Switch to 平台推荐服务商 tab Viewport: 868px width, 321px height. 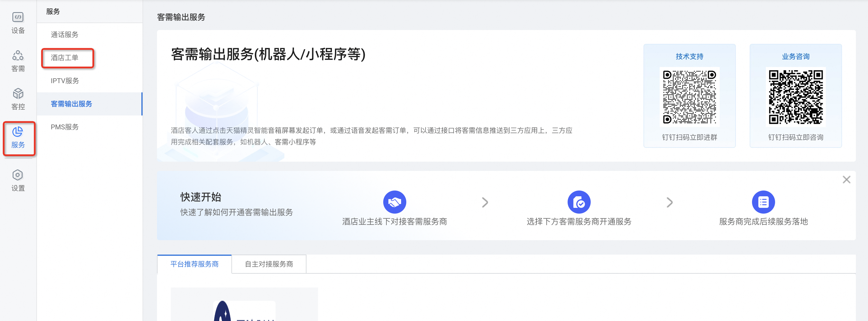click(x=194, y=264)
